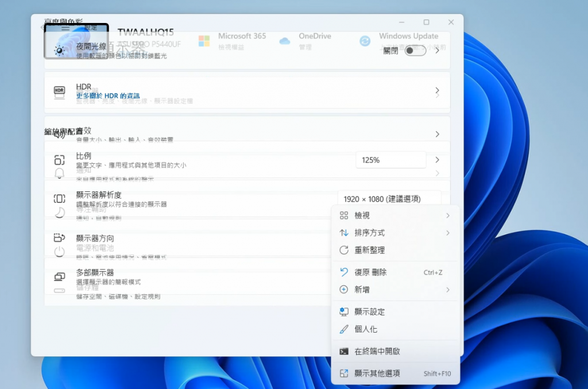The height and width of the screenshot is (389, 588).
Task: Choose 顯示其他選項 menu entry
Action: click(x=395, y=373)
